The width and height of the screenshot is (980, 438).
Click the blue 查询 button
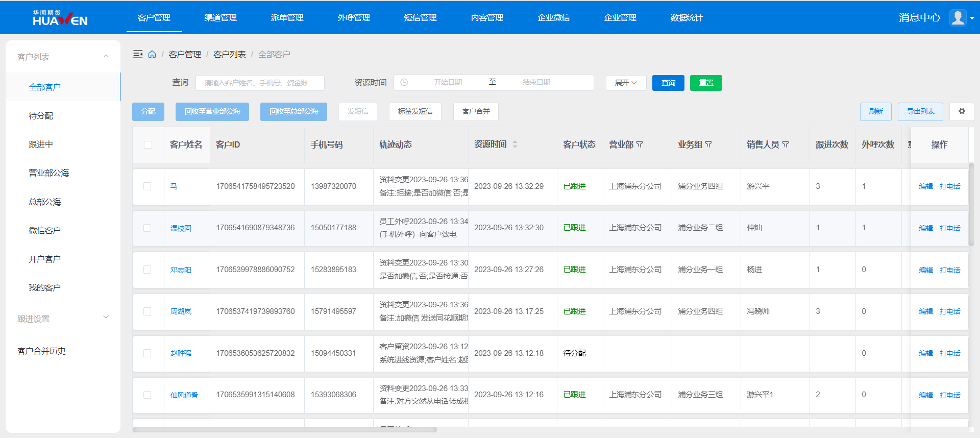click(x=668, y=83)
